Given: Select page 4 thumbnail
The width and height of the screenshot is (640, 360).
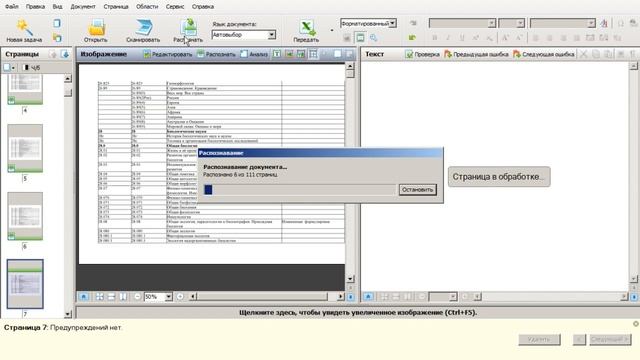Looking at the screenshot, I should coord(25,90).
